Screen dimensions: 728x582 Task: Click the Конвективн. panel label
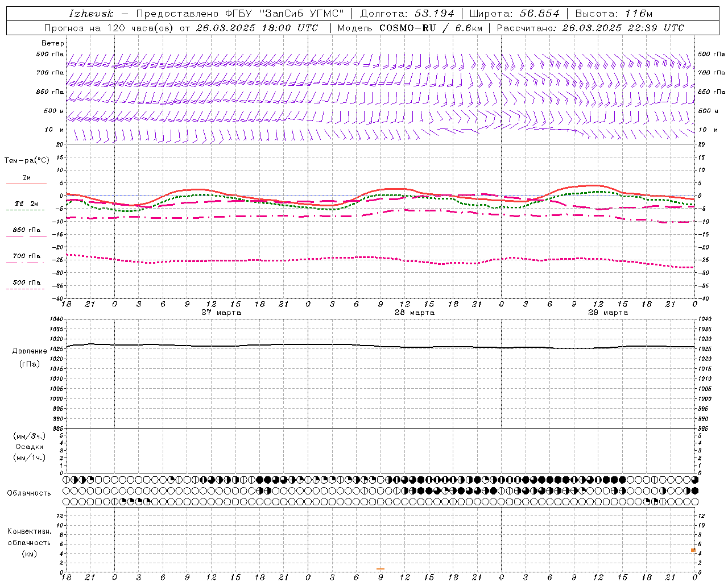click(x=30, y=531)
